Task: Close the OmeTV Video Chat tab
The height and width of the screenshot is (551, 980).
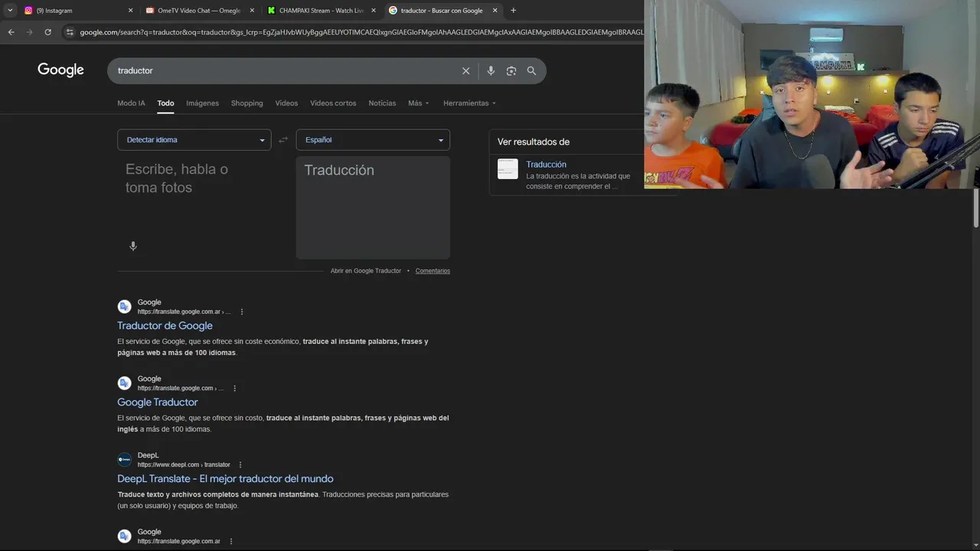Action: pyautogui.click(x=252, y=11)
